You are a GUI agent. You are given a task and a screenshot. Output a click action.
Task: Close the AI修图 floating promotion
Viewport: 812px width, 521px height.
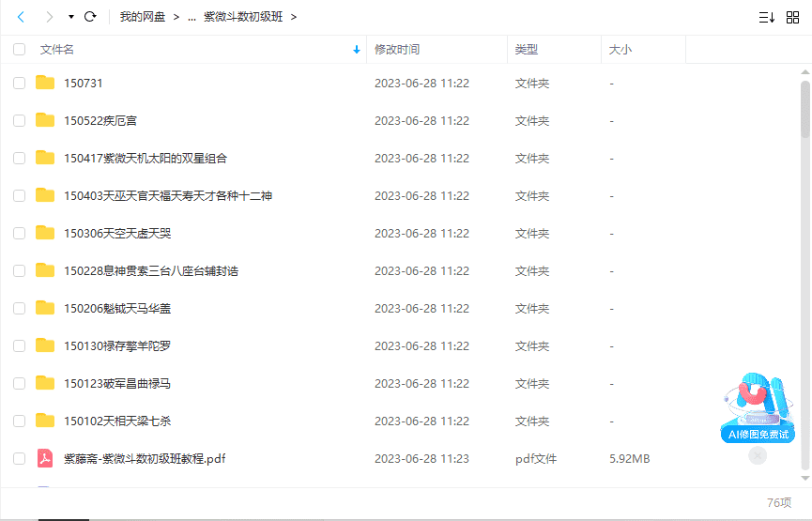[758, 455]
